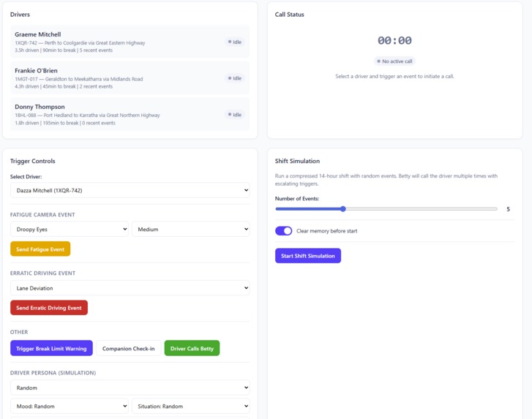Image resolution: width=532 pixels, height=419 pixels.
Task: Click the Companion Check-in button
Action: click(128, 348)
